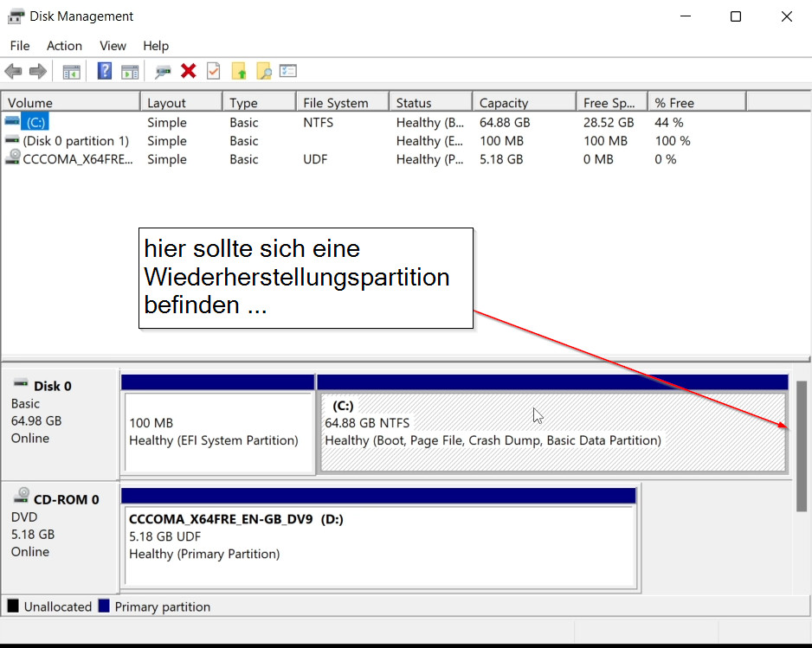Open the View menu

pos(113,46)
